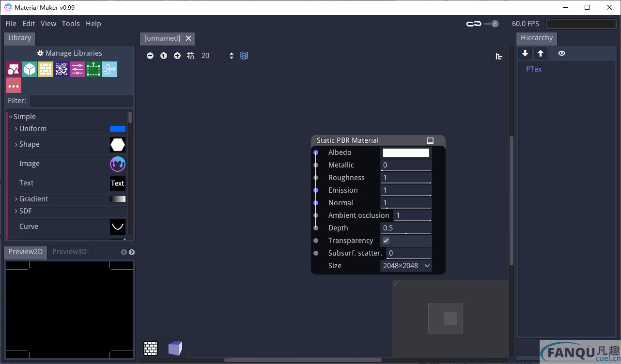Select PTex in the hierarchy
The height and width of the screenshot is (364, 621).
coord(534,69)
